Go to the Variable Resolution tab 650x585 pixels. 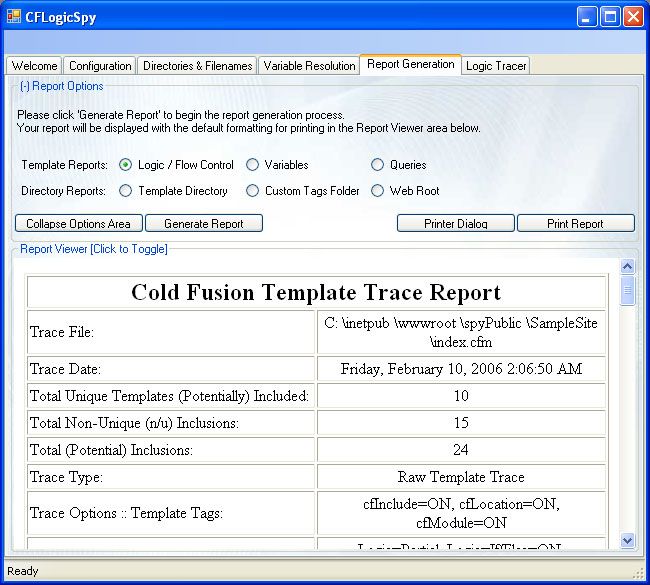point(309,66)
